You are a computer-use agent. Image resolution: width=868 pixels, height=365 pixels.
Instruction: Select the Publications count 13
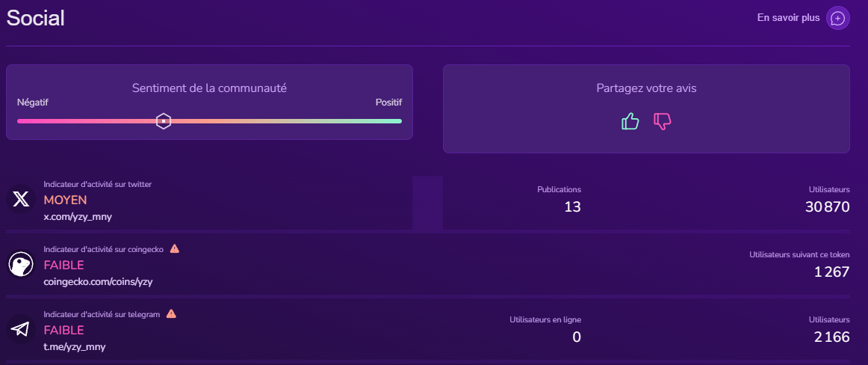click(572, 207)
